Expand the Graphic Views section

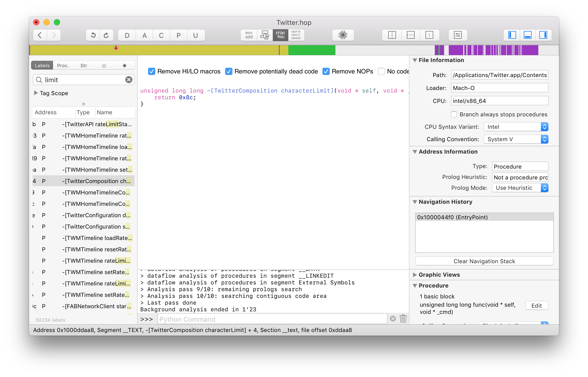coord(415,275)
